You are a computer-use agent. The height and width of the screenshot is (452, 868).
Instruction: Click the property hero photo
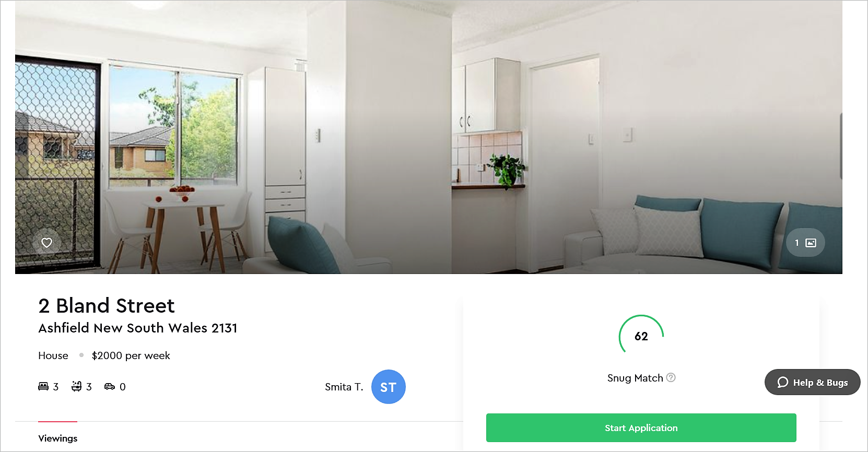coord(428,137)
